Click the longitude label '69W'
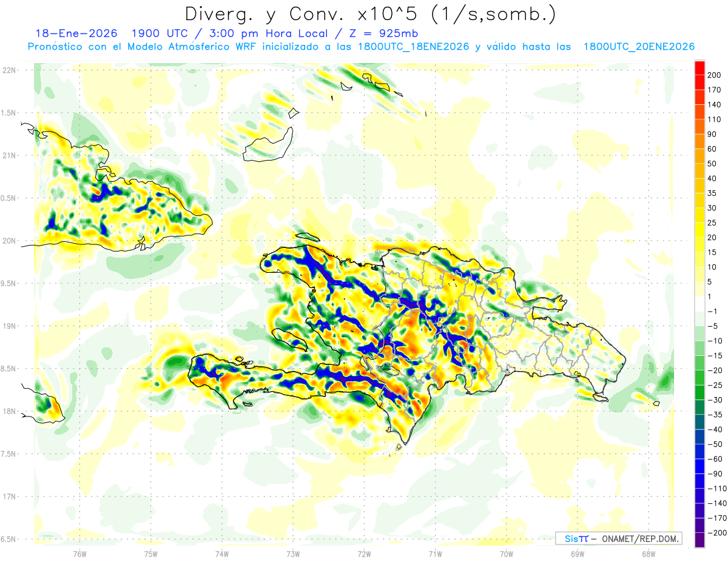The height and width of the screenshot is (562, 728). pyautogui.click(x=577, y=553)
